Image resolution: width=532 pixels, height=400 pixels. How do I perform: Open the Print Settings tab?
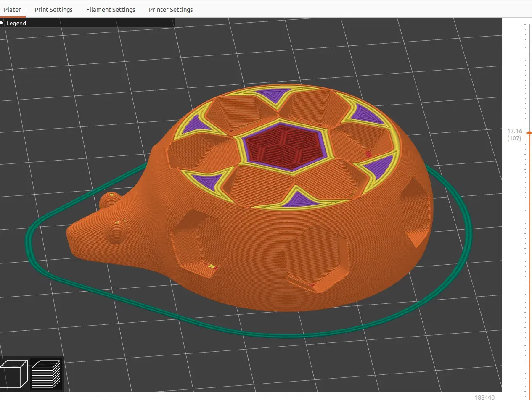coord(53,9)
